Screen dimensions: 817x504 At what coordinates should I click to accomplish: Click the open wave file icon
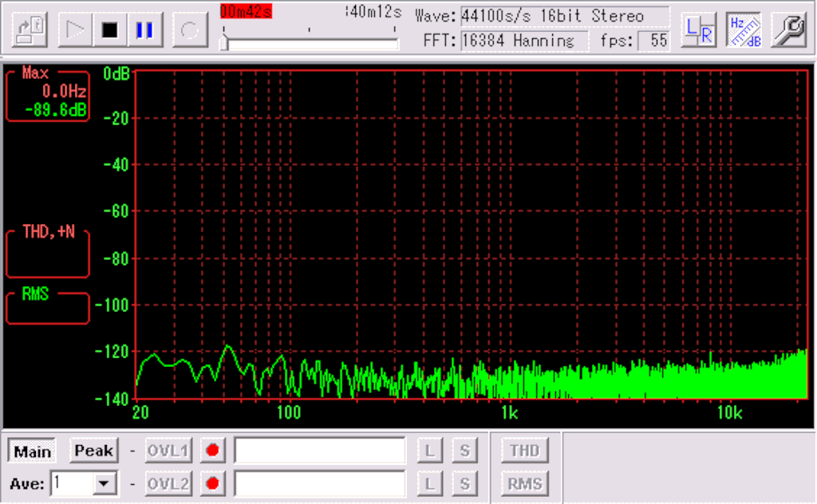(30, 30)
